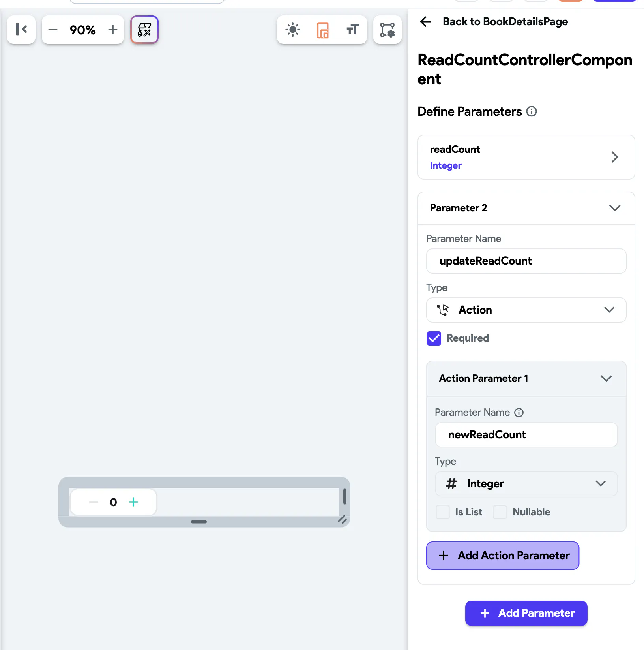Open the readCount Integer parameter row
The width and height of the screenshot is (644, 650).
526,157
